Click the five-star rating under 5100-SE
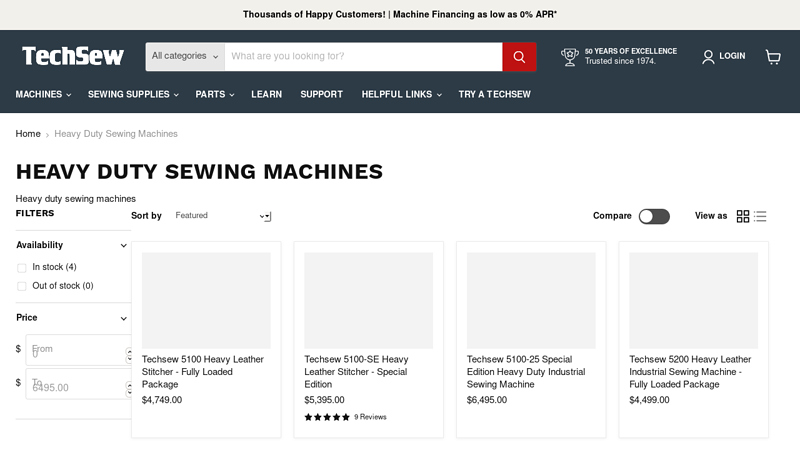This screenshot has height=450, width=800. 327,417
